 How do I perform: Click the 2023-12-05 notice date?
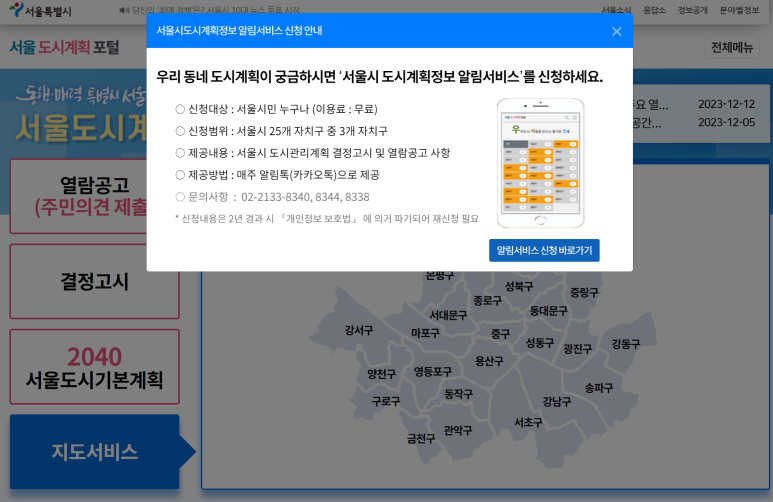726,122
